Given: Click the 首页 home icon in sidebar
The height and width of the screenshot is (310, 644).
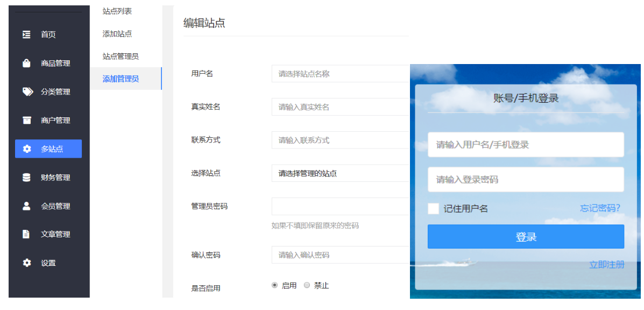Looking at the screenshot, I should (x=26, y=35).
